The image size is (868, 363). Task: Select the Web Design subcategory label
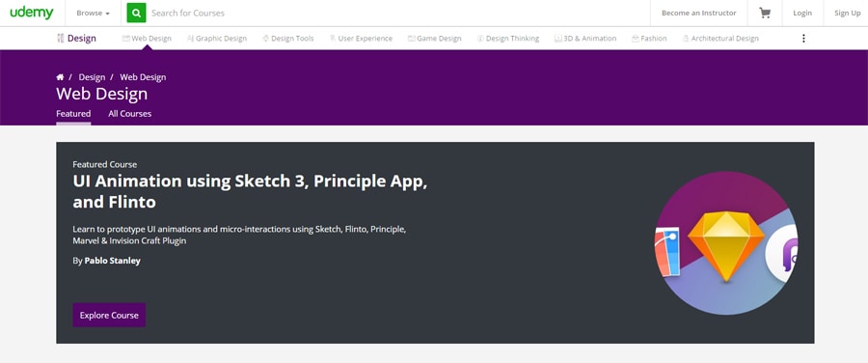[x=151, y=39]
